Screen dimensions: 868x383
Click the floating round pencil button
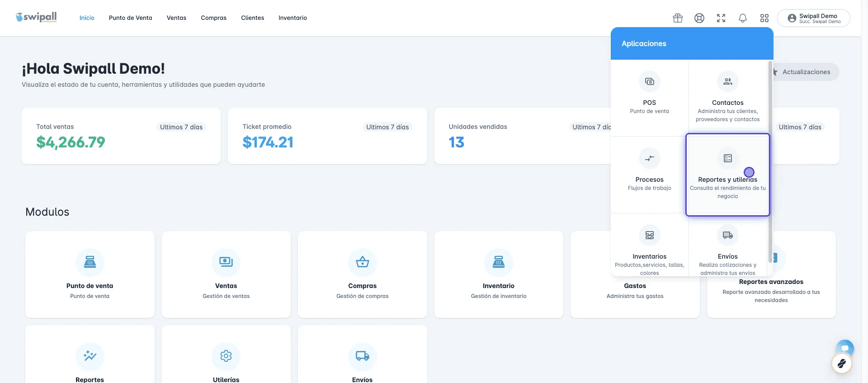[842, 364]
